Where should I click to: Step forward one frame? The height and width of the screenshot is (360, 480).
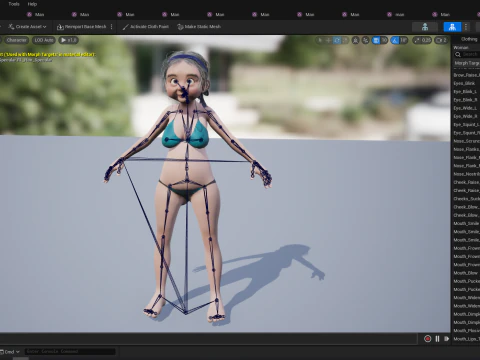tap(446, 339)
